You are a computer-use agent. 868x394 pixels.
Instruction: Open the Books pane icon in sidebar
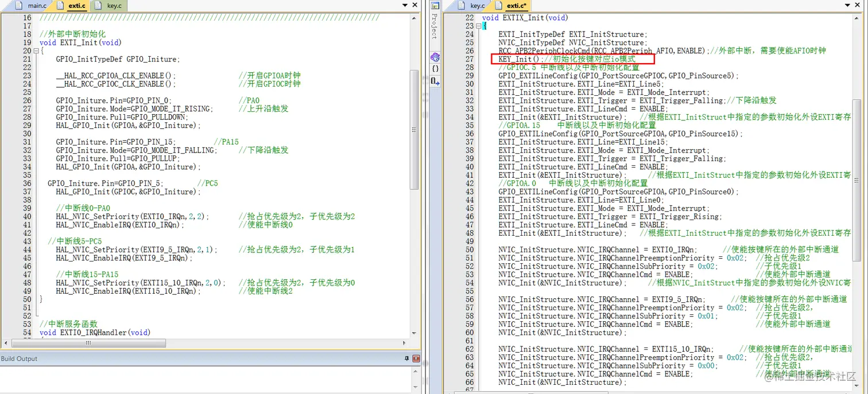435,57
